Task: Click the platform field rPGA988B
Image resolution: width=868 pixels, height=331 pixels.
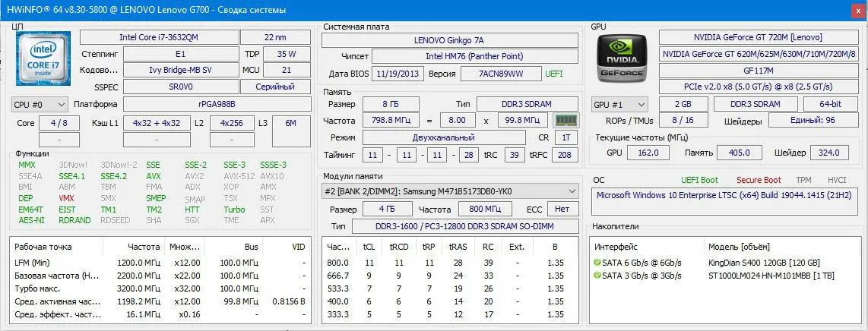Action: [217, 105]
